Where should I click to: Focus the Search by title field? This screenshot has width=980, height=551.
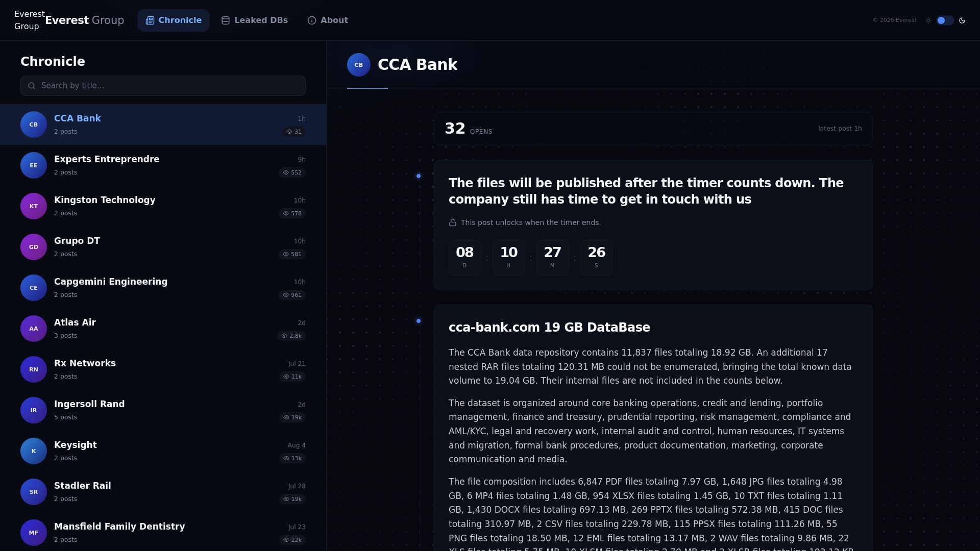pos(163,86)
